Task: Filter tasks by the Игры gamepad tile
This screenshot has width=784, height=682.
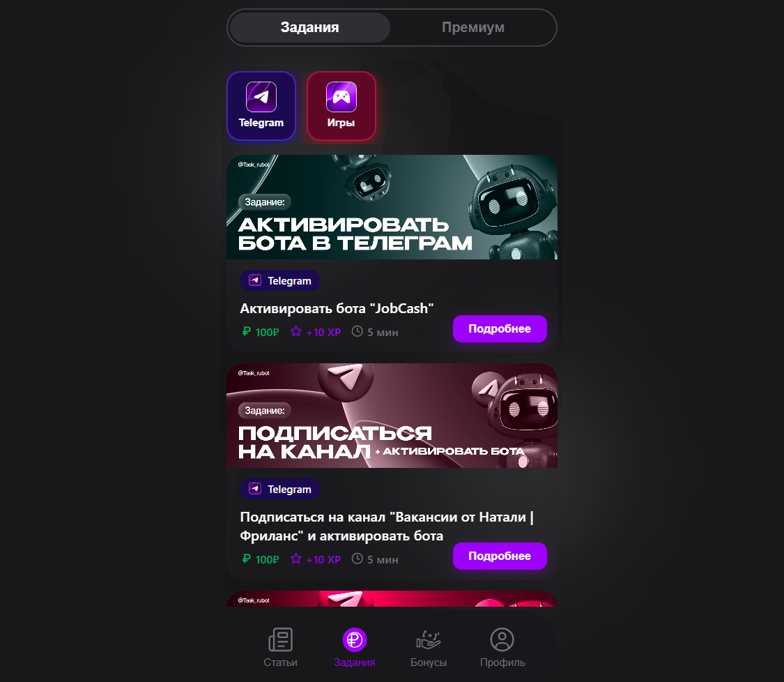Action: (341, 106)
